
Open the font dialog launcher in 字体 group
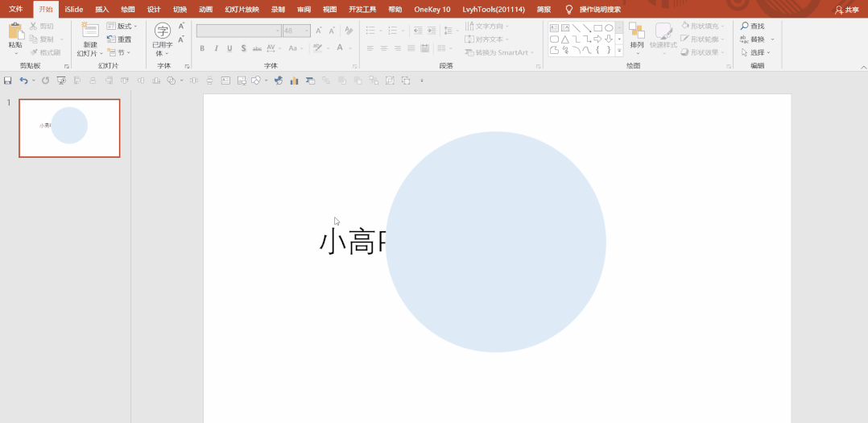tap(355, 66)
